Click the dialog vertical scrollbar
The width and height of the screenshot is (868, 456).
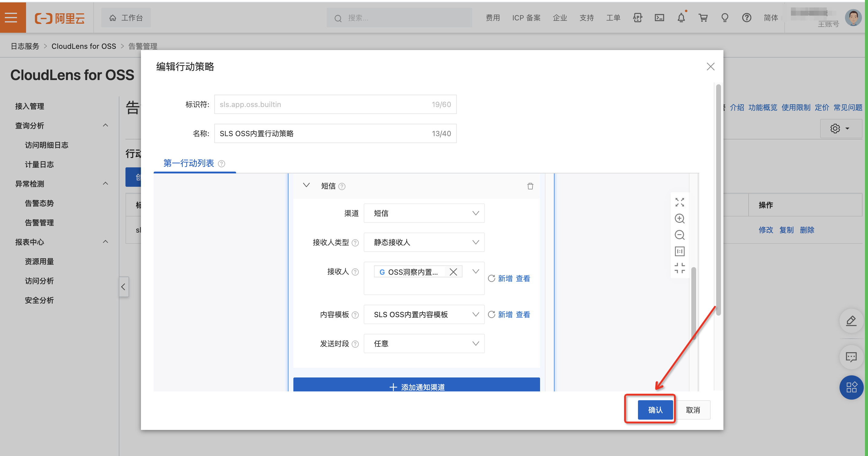718,199
